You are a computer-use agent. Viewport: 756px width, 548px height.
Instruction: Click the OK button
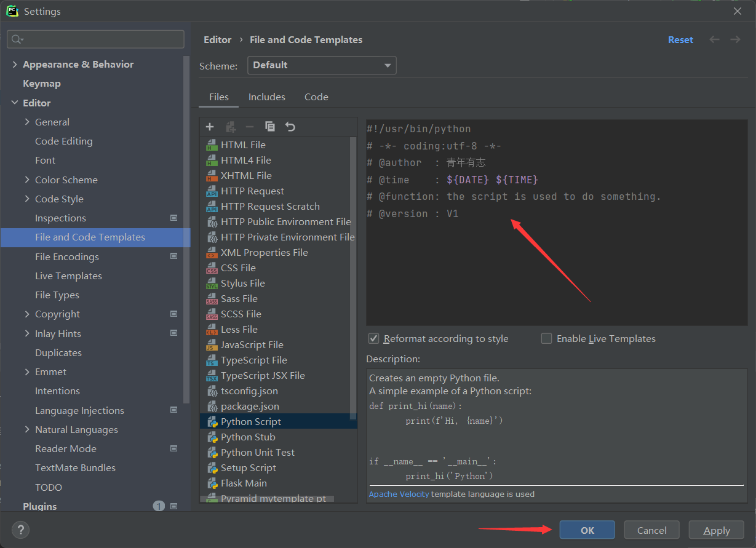(x=587, y=530)
